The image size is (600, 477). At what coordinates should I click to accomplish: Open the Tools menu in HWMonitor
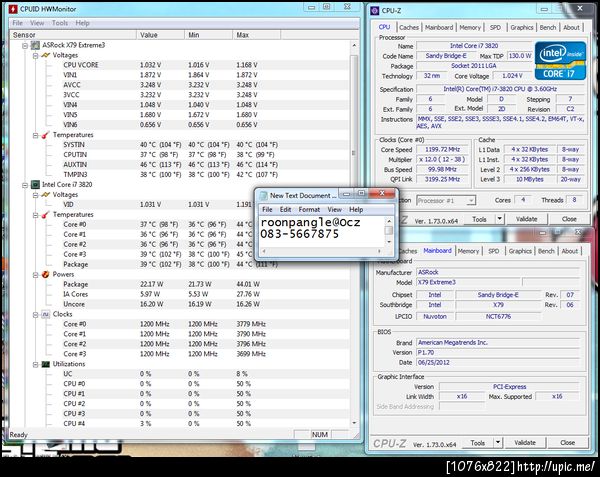click(60, 22)
